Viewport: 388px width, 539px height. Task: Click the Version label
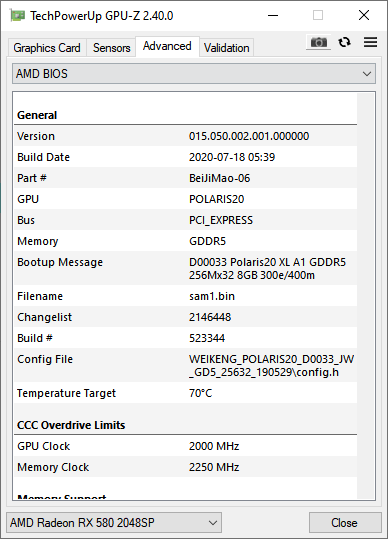click(36, 136)
